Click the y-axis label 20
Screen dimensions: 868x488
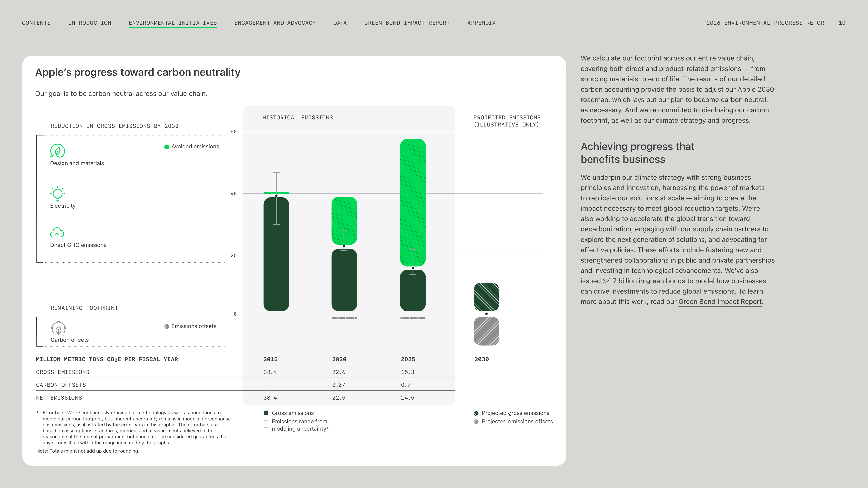coord(234,256)
